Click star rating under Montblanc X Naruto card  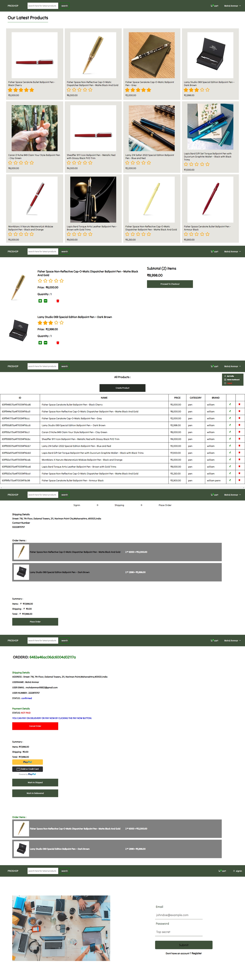21,234
